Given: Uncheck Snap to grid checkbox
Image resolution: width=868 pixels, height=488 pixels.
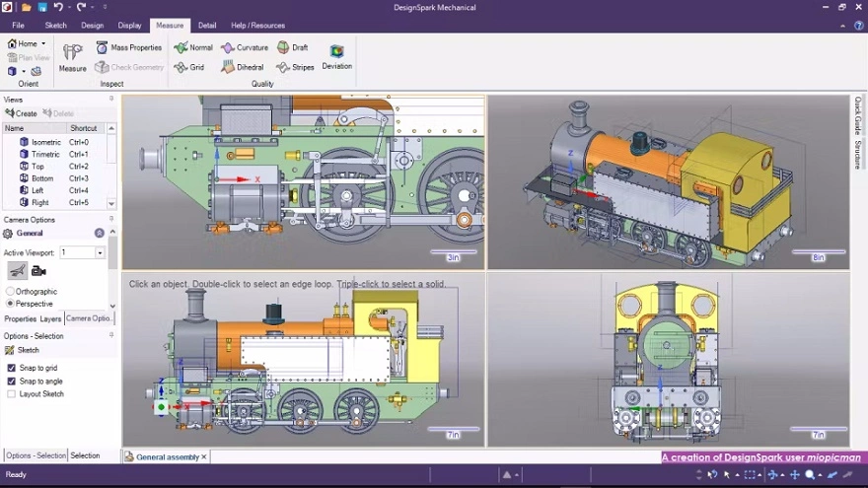Looking at the screenshot, I should pyautogui.click(x=11, y=368).
